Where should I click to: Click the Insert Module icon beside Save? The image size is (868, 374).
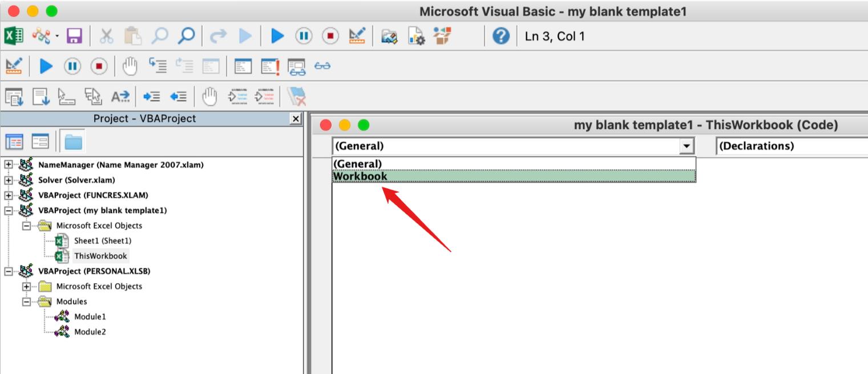[42, 37]
